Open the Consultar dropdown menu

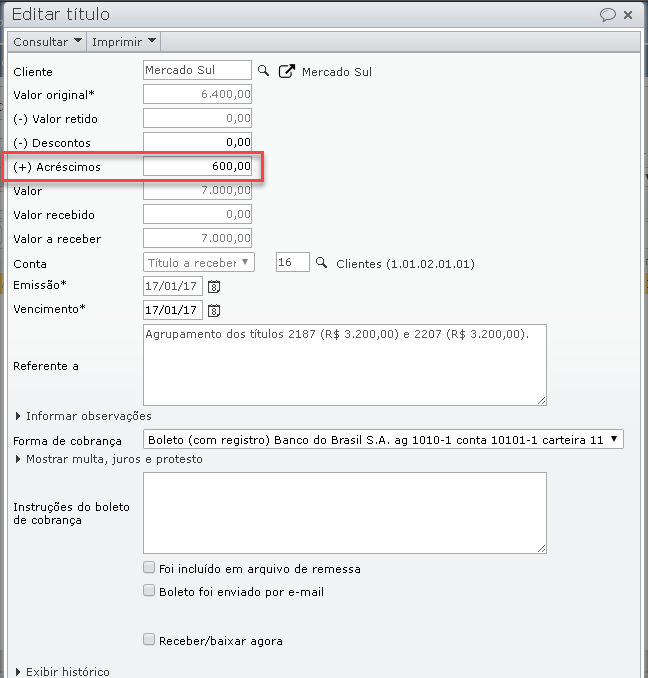47,42
